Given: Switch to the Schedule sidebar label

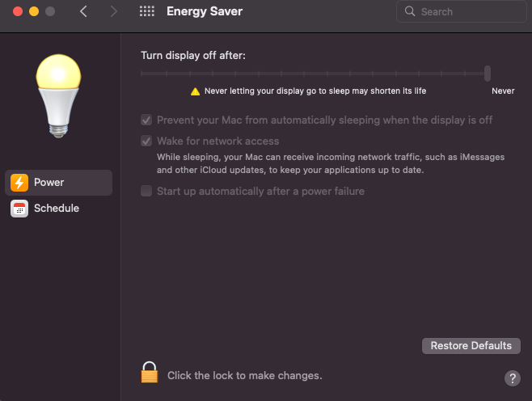Looking at the screenshot, I should point(57,209).
